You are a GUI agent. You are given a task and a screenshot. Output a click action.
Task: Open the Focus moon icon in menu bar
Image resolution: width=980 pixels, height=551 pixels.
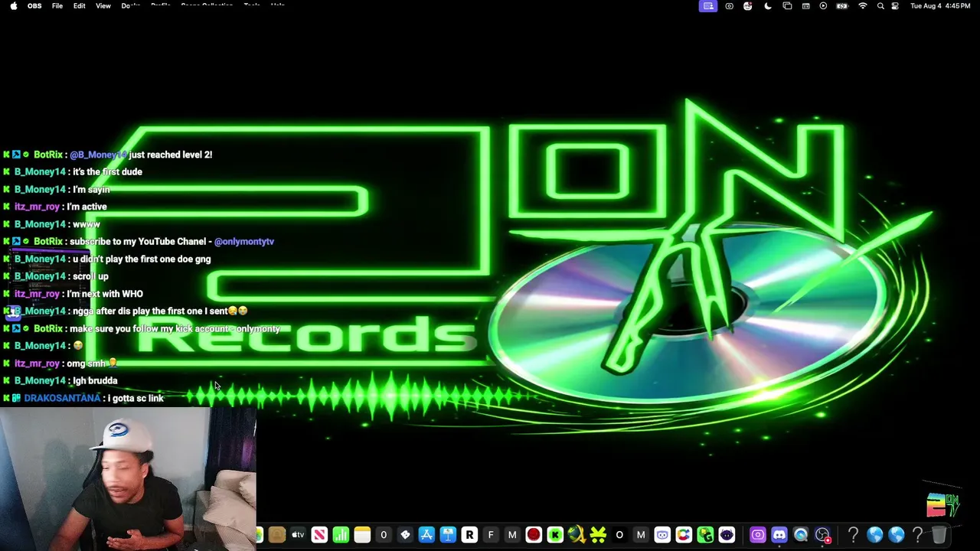pos(768,5)
